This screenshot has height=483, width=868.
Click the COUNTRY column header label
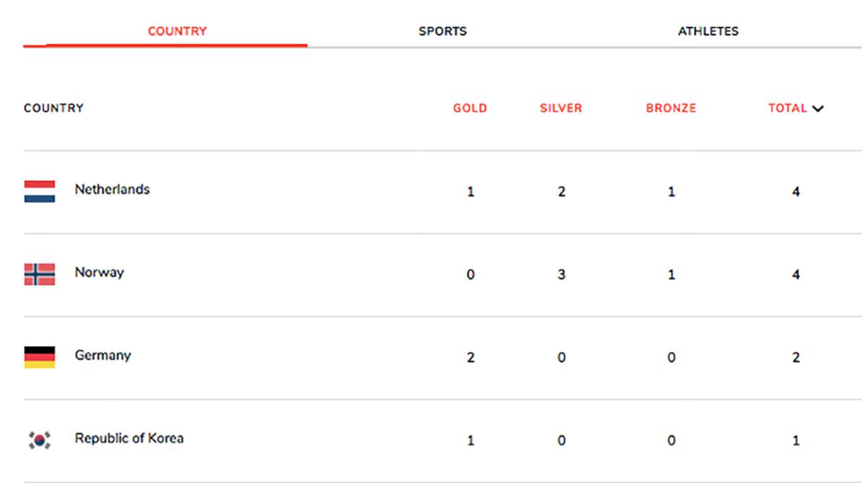[54, 108]
